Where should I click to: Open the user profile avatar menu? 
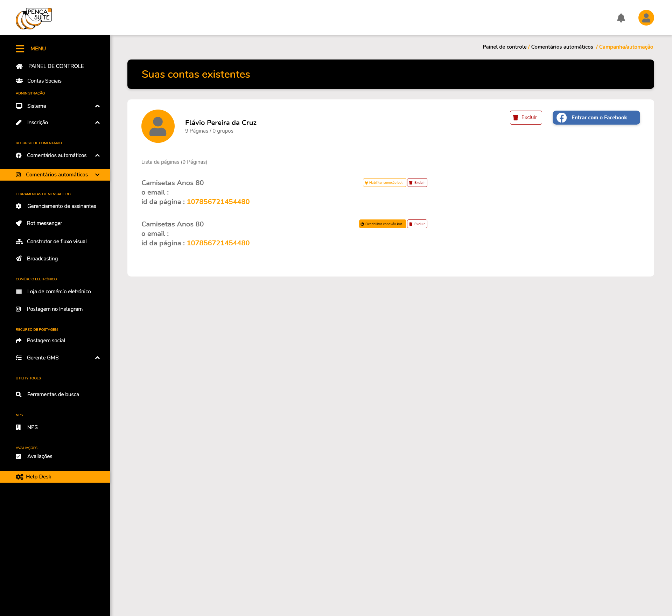(646, 18)
